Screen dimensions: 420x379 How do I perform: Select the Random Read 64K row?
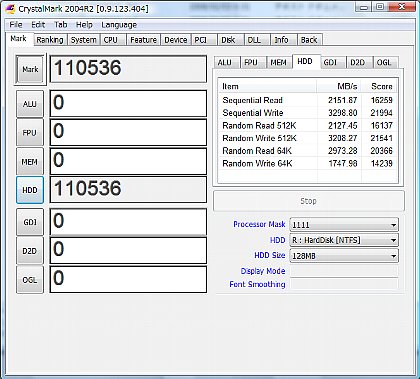click(308, 151)
